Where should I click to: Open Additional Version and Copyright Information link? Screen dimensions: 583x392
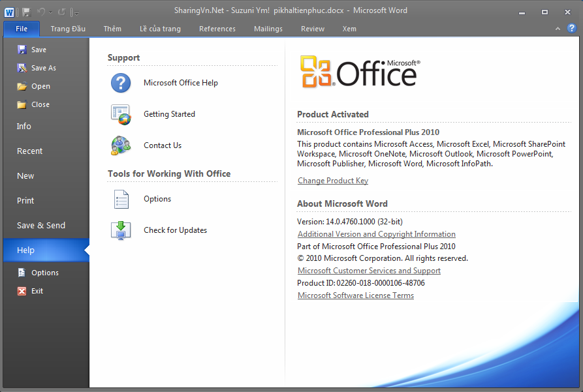click(x=376, y=234)
